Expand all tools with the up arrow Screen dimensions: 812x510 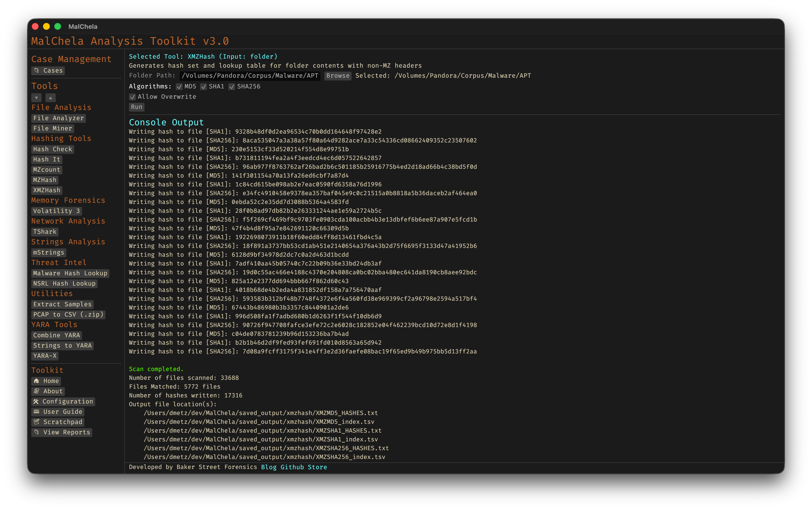pyautogui.click(x=51, y=98)
